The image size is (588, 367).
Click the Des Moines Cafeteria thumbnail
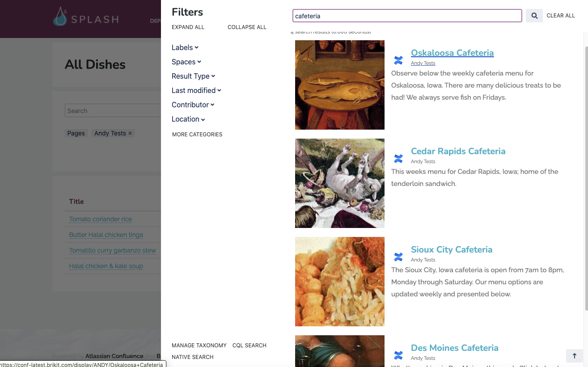click(340, 351)
